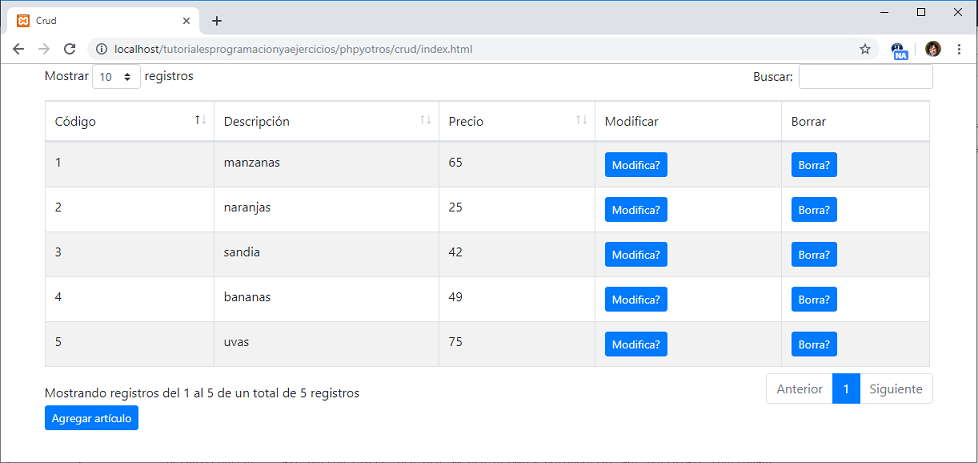Click Borra? for manzanas row
Viewport: 978px width, 463px height.
[x=814, y=165]
